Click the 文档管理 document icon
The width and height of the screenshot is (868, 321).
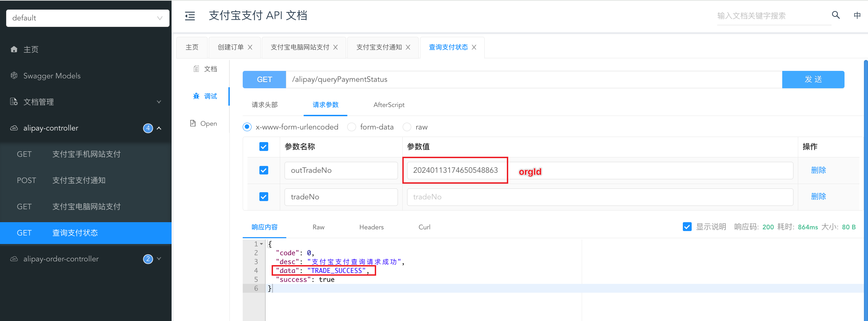(14, 102)
